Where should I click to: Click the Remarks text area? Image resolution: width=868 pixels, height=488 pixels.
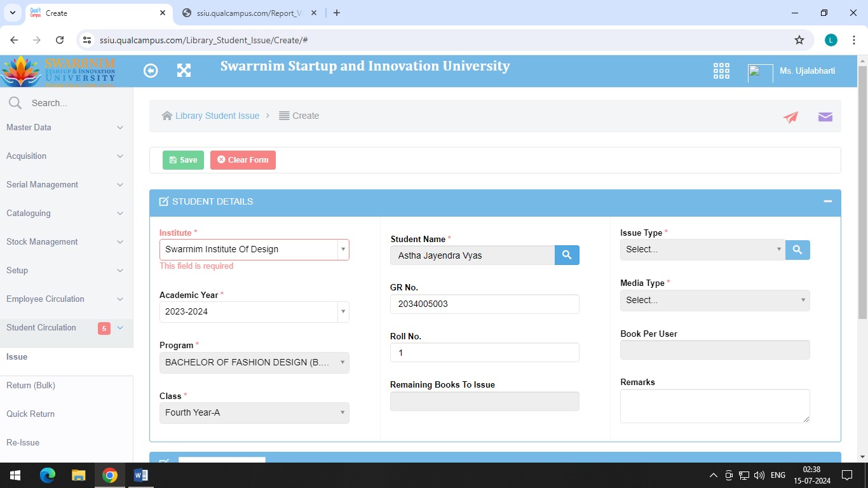pyautogui.click(x=715, y=406)
